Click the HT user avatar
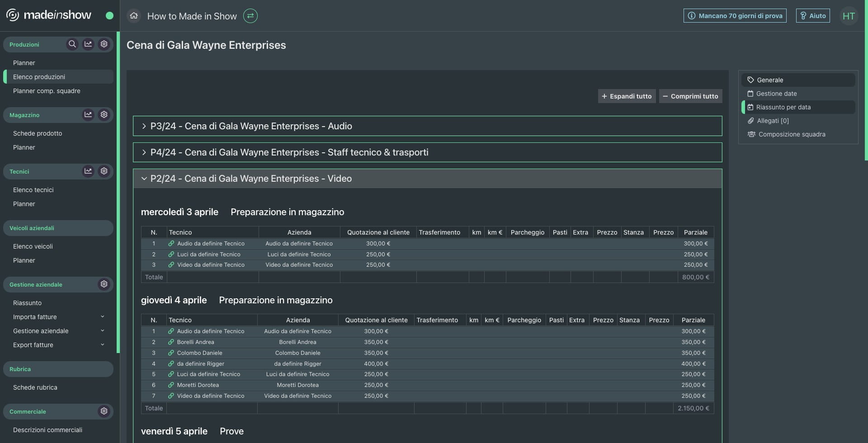Viewport: 868px width, 443px height. pyautogui.click(x=849, y=16)
